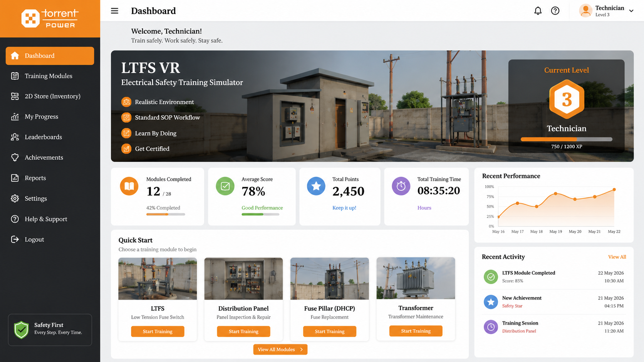The width and height of the screenshot is (644, 362).
Task: Click the LTFS Module Completed check icon
Action: [x=491, y=277]
